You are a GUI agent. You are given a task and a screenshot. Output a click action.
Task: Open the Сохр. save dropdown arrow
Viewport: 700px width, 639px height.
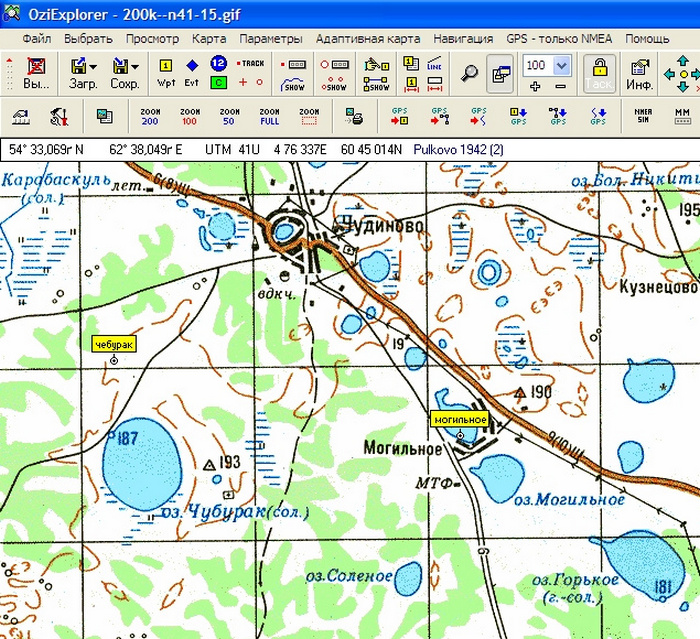pos(135,67)
